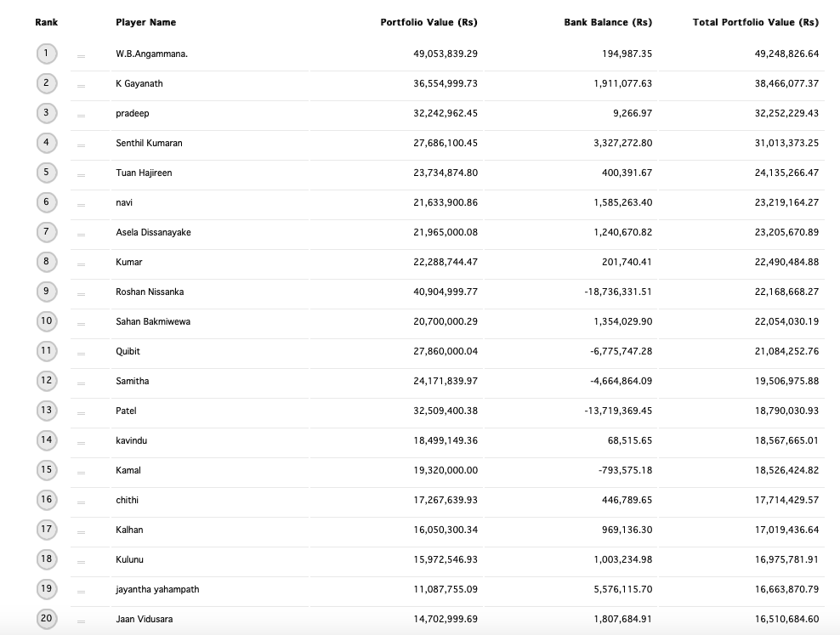Click Asela Dissanayake's total portfolio value
The width and height of the screenshot is (840, 635).
tap(786, 232)
